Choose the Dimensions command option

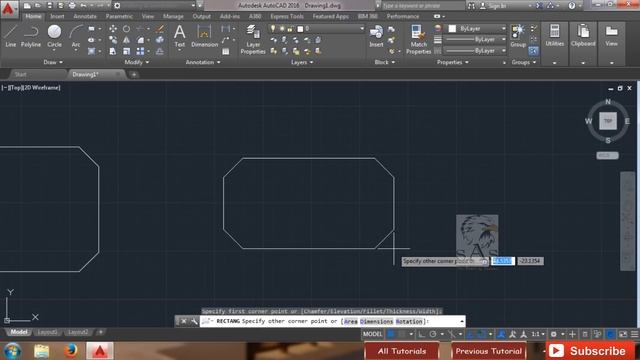click(376, 322)
